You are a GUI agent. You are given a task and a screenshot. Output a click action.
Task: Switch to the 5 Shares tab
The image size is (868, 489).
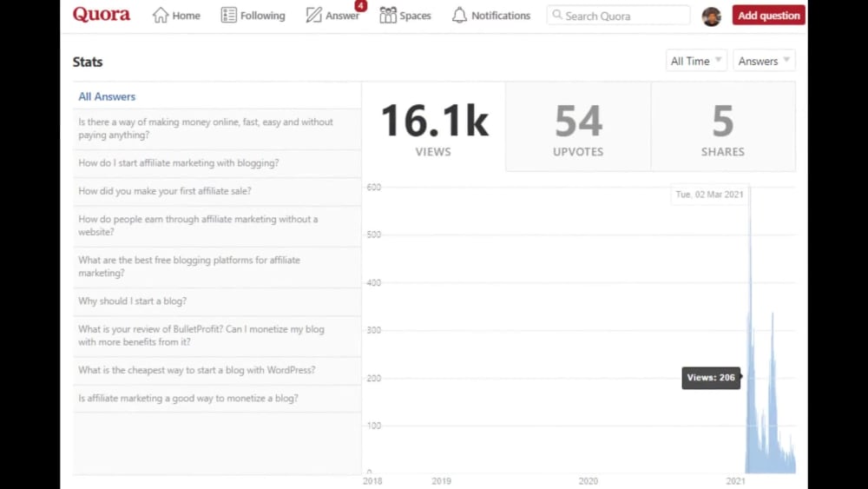(x=723, y=127)
